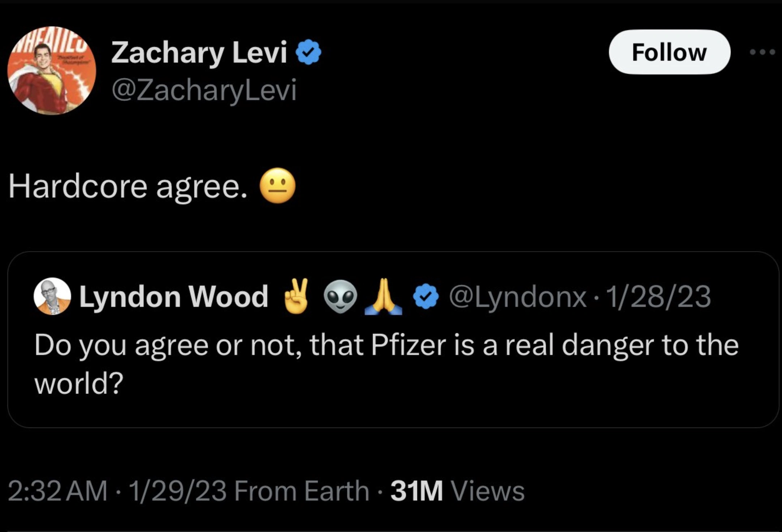Open the Zachary Levi display name
This screenshot has width=782, height=532.
[x=199, y=53]
